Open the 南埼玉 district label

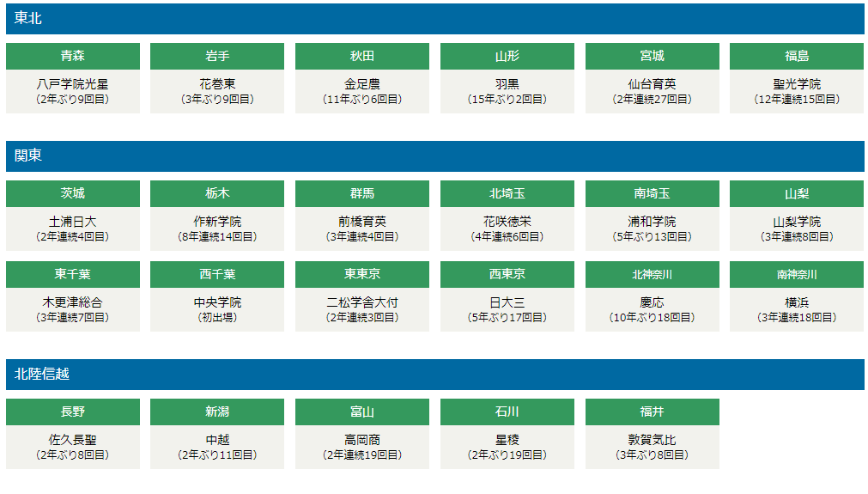653,193
